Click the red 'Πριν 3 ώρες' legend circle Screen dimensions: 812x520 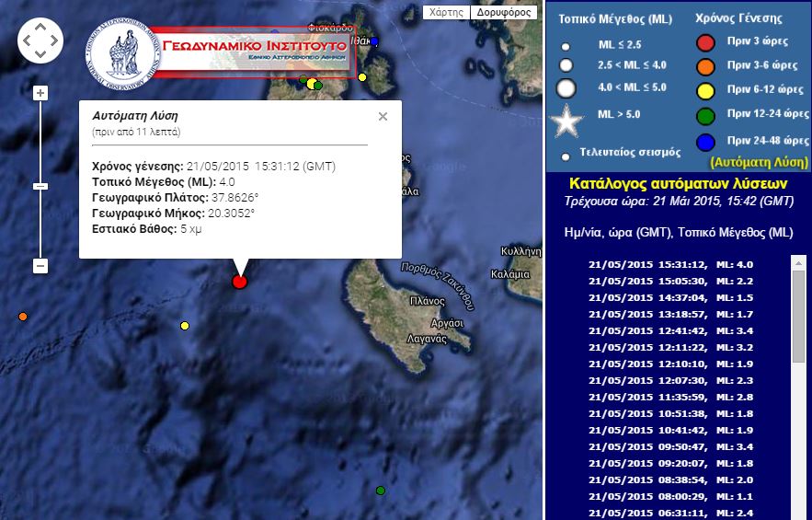(705, 42)
